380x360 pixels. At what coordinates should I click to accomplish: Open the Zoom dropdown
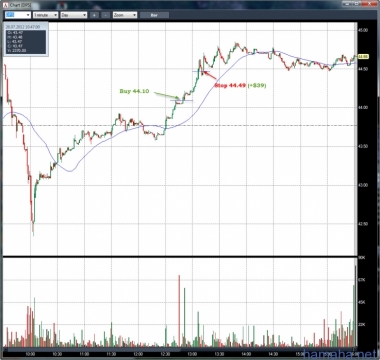(125, 15)
